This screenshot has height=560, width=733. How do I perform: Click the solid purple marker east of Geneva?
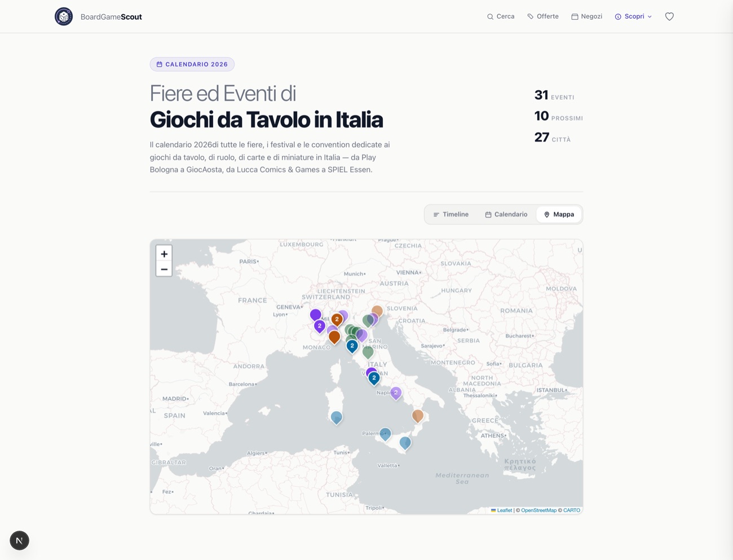point(316,315)
